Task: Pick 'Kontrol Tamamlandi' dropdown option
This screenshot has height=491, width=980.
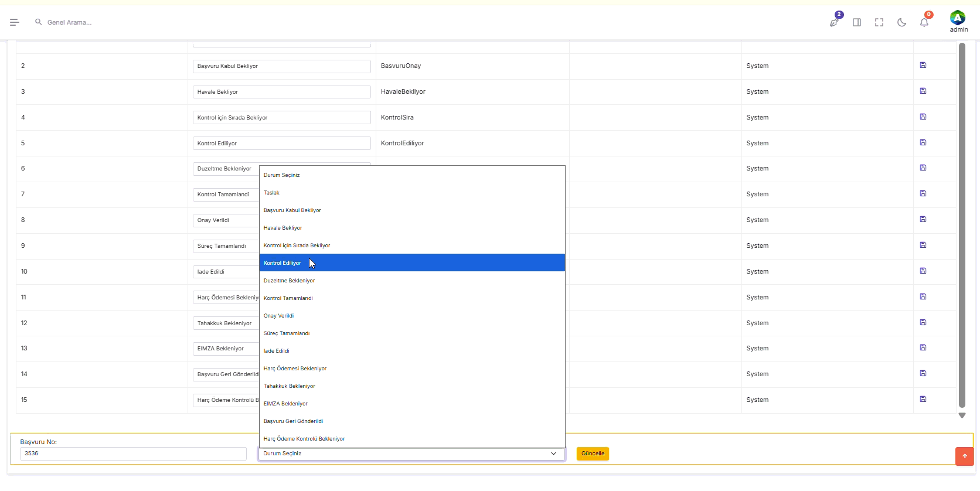Action: click(412, 298)
